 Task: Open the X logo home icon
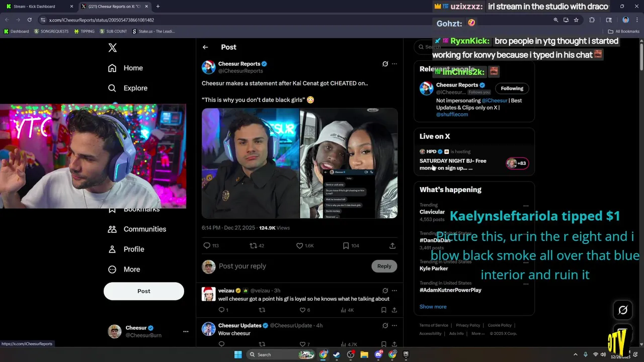click(x=113, y=48)
